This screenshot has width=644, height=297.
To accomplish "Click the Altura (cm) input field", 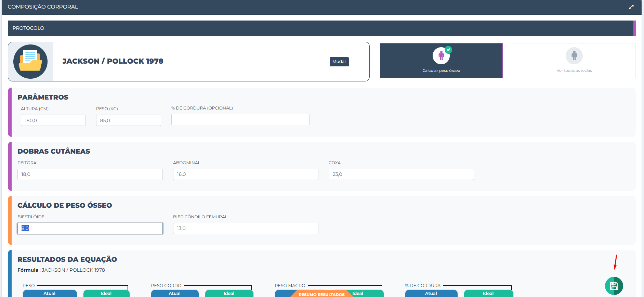I will (53, 120).
